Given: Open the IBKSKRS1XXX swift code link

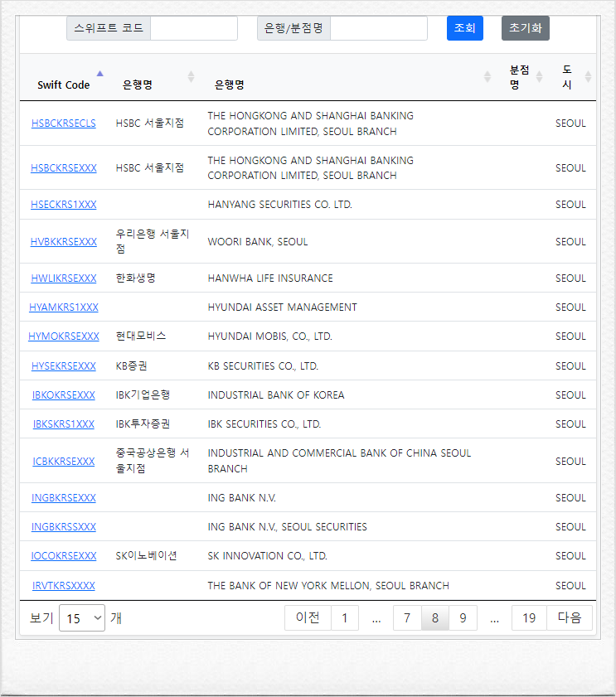Looking at the screenshot, I should pos(64,424).
